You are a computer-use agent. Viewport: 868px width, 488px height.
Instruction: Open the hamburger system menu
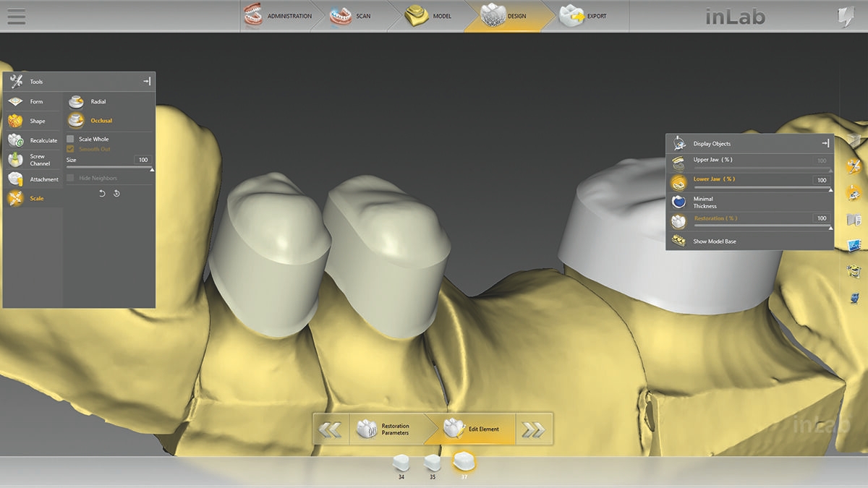16,17
